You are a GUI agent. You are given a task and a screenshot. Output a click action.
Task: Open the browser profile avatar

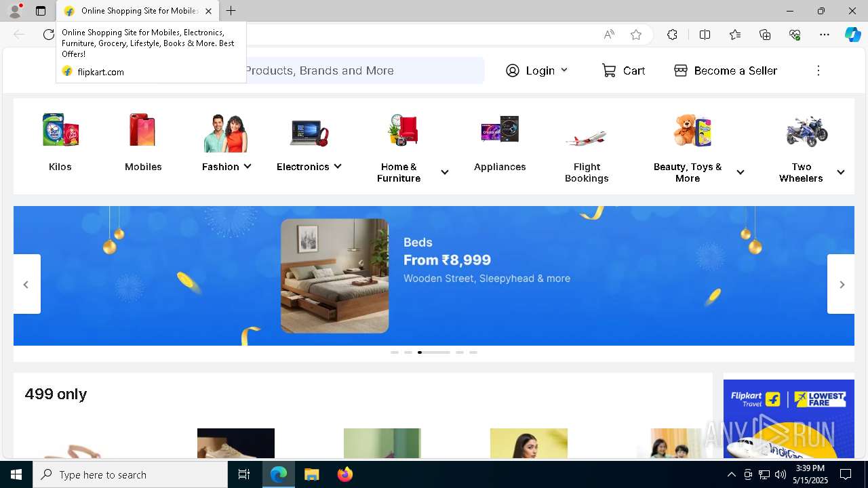coord(15,11)
